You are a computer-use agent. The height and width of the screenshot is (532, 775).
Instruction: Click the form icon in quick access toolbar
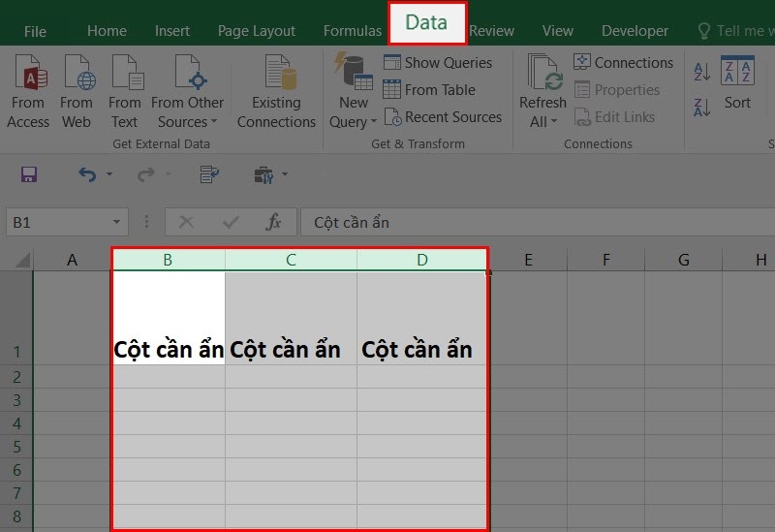click(209, 174)
